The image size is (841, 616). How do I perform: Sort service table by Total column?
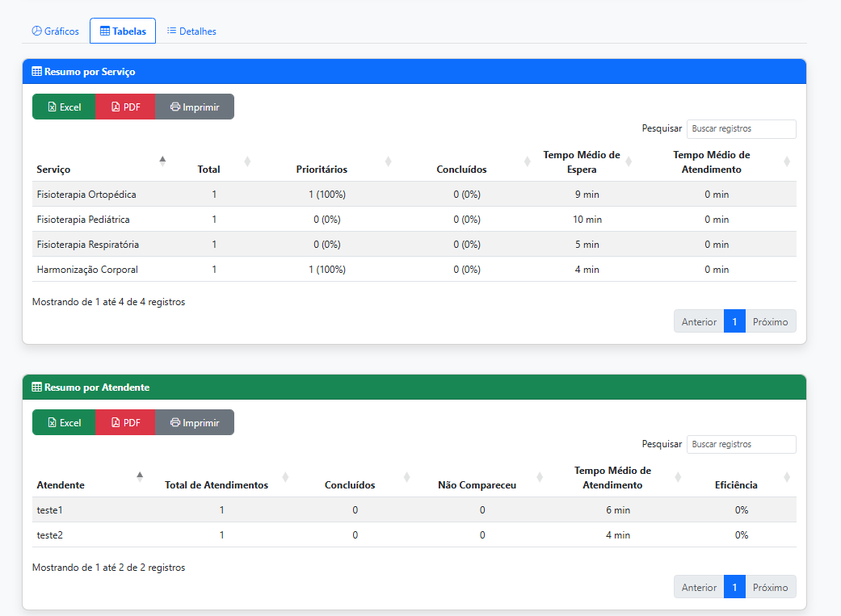click(208, 170)
